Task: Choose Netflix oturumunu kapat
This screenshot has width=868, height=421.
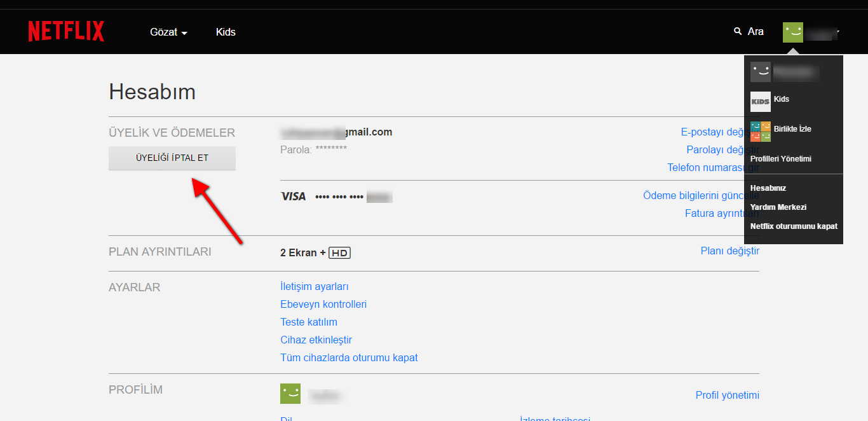Action: click(x=794, y=226)
